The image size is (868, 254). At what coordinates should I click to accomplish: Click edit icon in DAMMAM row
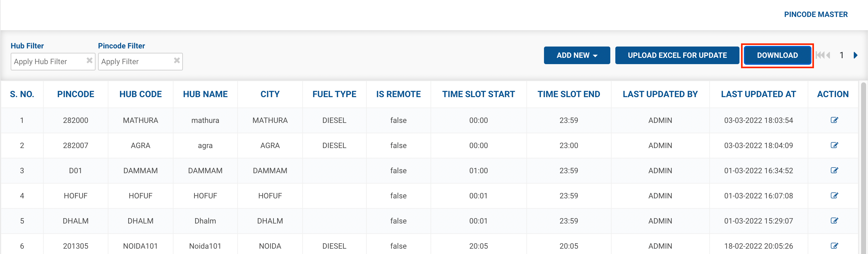834,170
